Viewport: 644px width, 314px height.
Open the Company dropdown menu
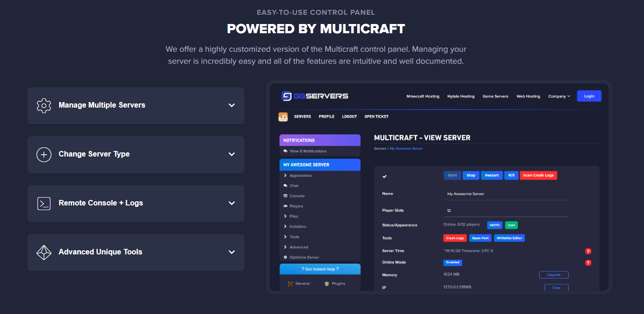coord(559,96)
